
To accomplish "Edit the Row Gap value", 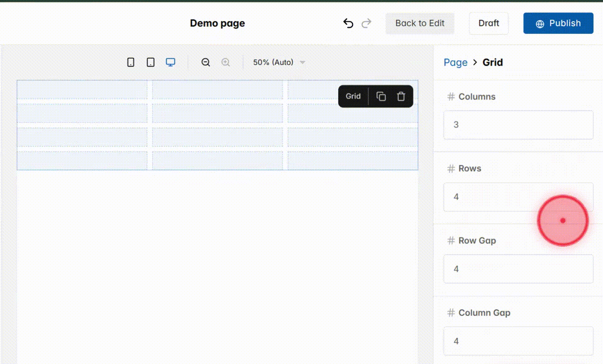I will point(518,269).
